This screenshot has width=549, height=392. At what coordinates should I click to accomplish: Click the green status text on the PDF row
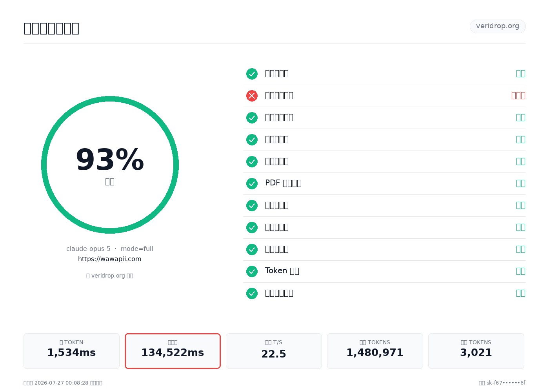tap(520, 183)
